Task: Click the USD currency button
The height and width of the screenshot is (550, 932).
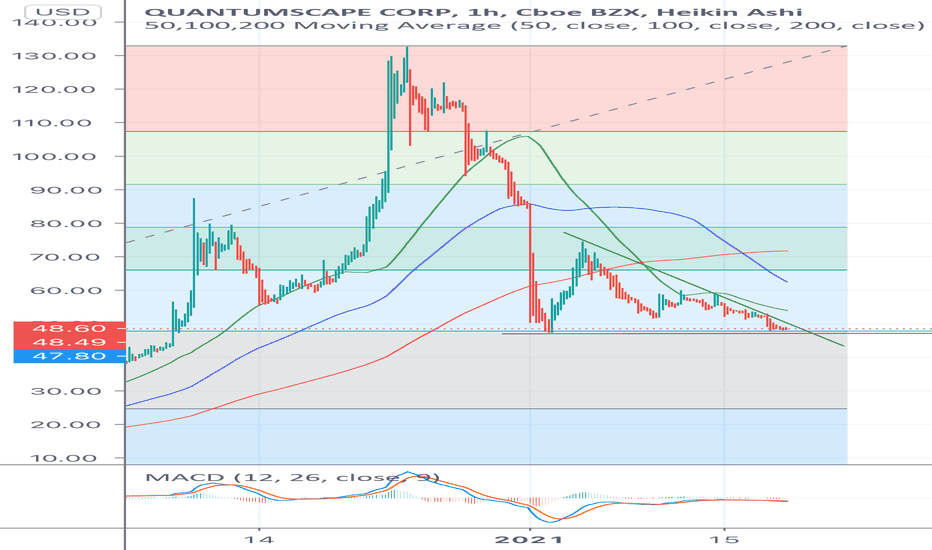Action: click(x=64, y=12)
